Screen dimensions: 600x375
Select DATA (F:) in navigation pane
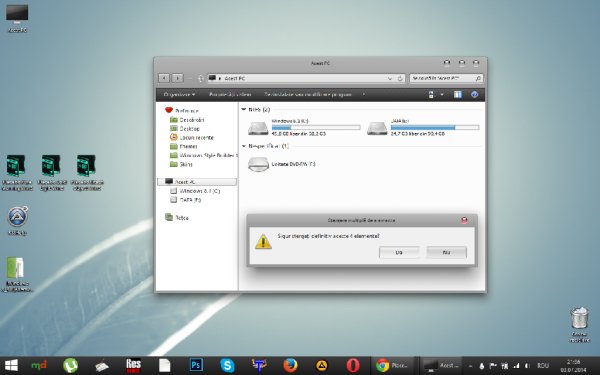coord(186,200)
